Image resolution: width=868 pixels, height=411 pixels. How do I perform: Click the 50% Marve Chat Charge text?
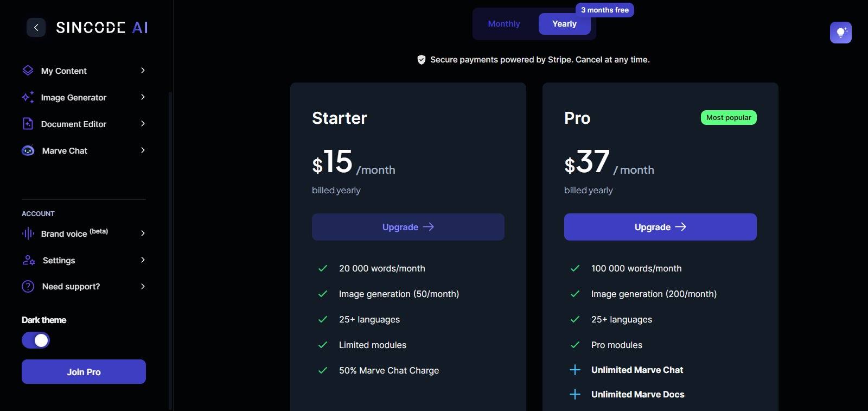click(x=389, y=370)
